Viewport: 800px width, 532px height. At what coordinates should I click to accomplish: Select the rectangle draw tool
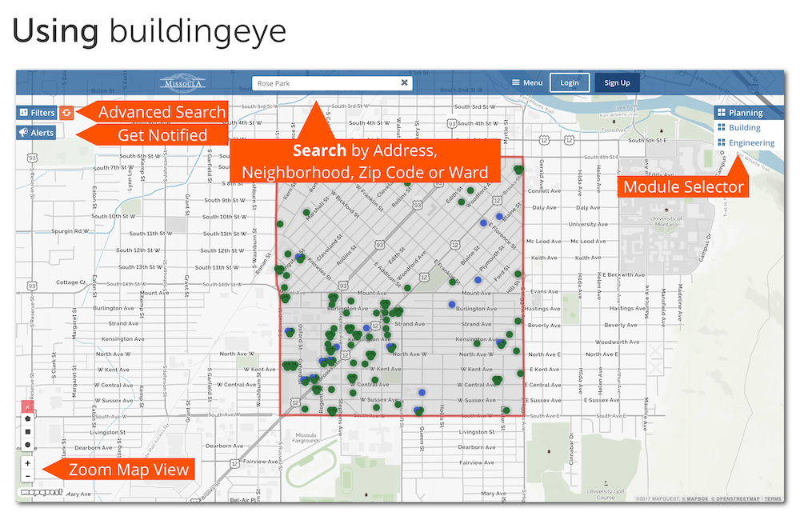(x=27, y=432)
